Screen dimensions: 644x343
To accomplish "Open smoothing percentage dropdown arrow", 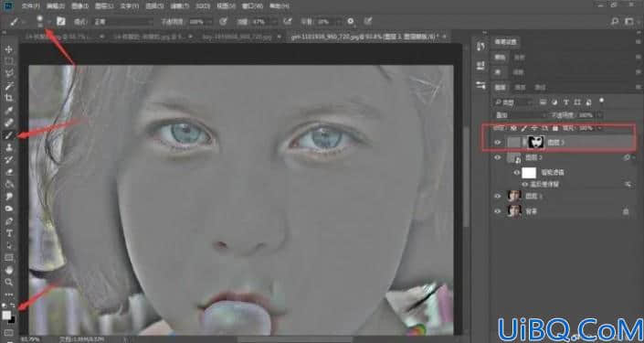I will 338,22.
